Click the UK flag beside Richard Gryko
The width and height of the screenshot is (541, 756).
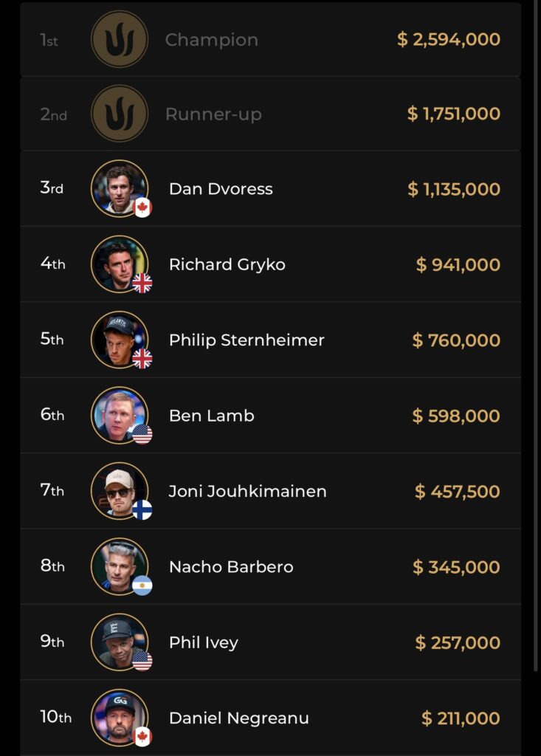142,283
